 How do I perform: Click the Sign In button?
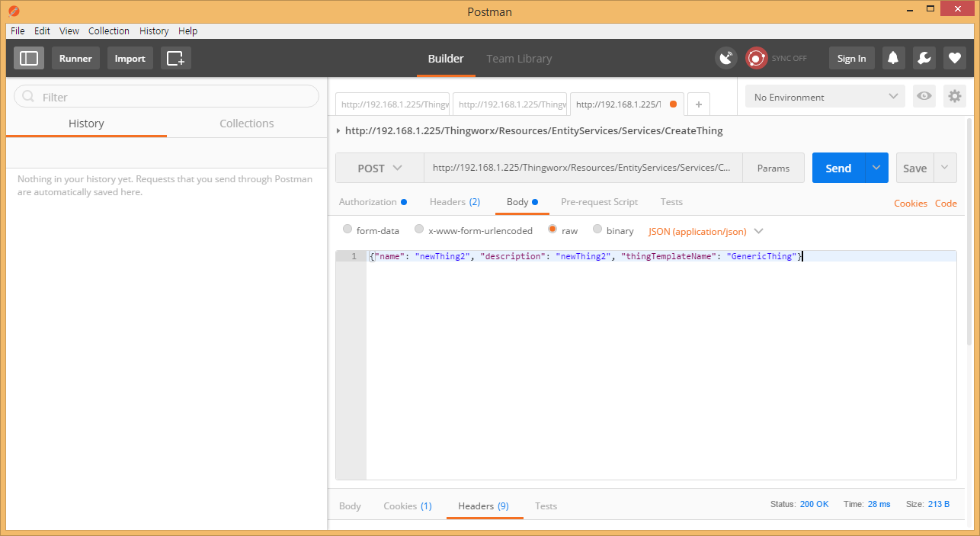pyautogui.click(x=852, y=58)
